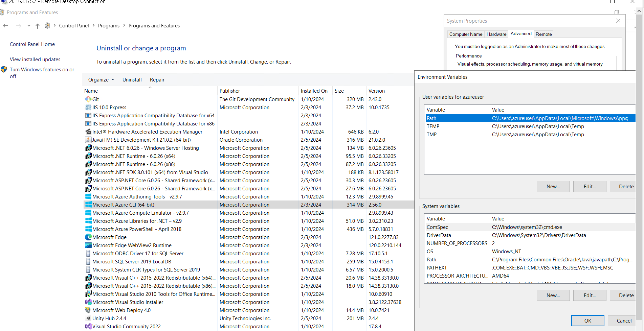Click the shield icon beside Turn Windows features

point(4,69)
